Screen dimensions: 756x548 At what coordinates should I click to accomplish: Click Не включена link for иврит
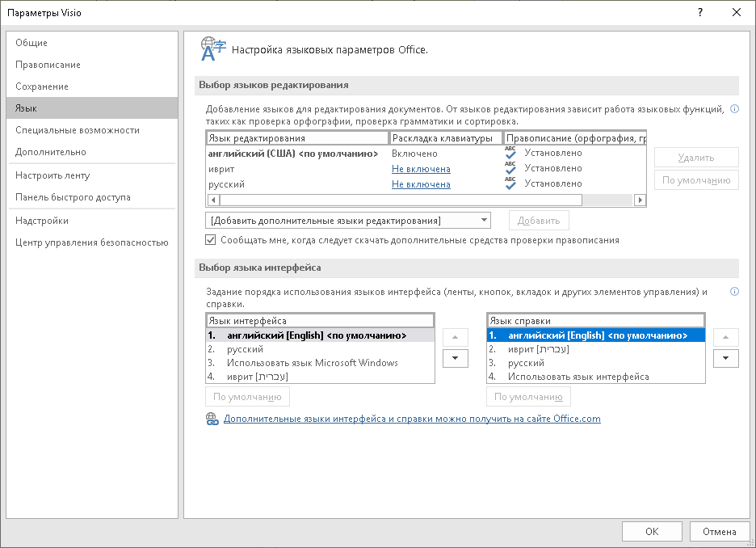coord(421,169)
